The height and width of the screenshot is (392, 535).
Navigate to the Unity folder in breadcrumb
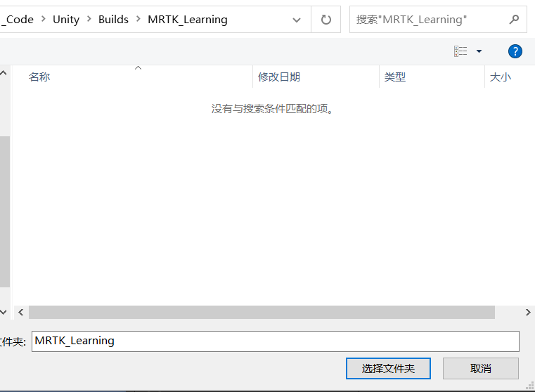click(66, 20)
